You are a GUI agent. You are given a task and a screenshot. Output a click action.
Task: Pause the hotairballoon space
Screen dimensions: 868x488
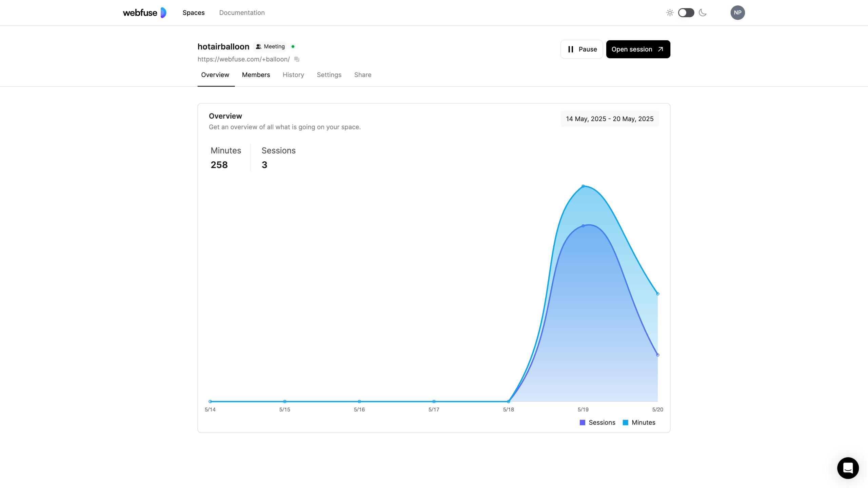[581, 49]
